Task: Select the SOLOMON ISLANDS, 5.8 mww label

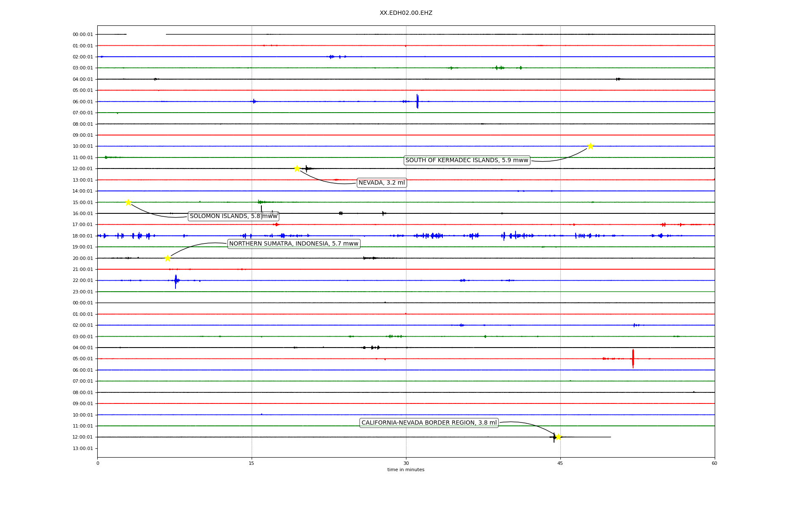Action: click(233, 216)
